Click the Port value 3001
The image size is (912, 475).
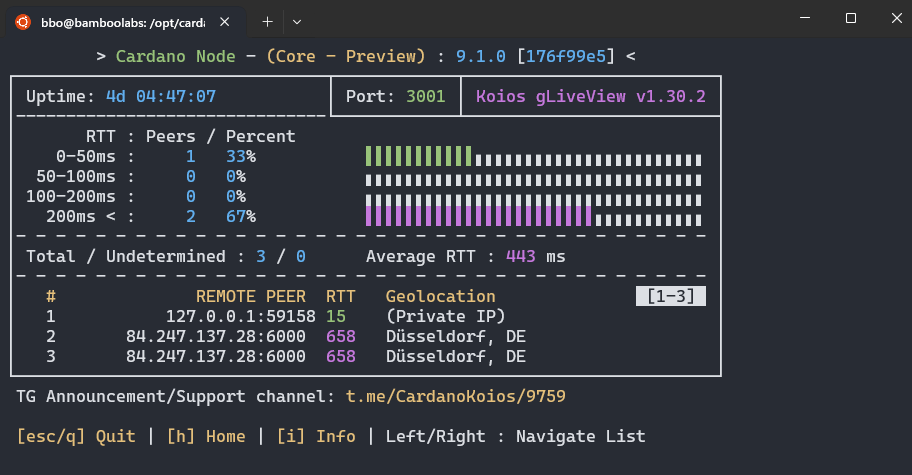(x=425, y=97)
